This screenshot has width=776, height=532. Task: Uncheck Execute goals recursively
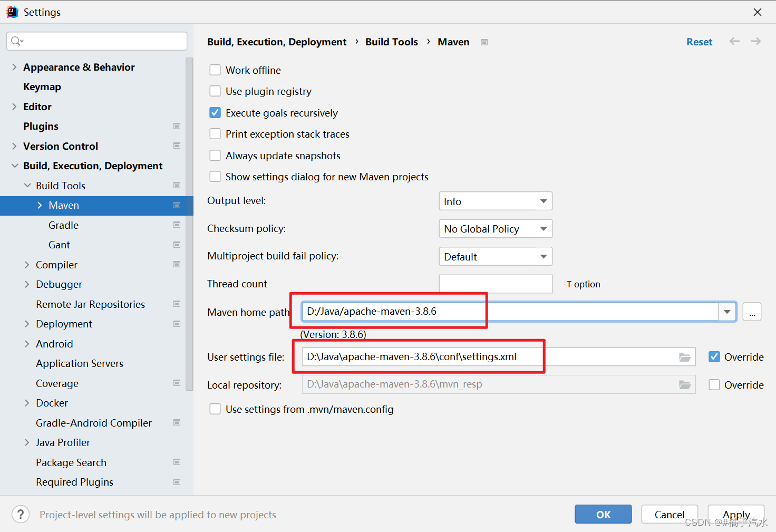(x=215, y=112)
